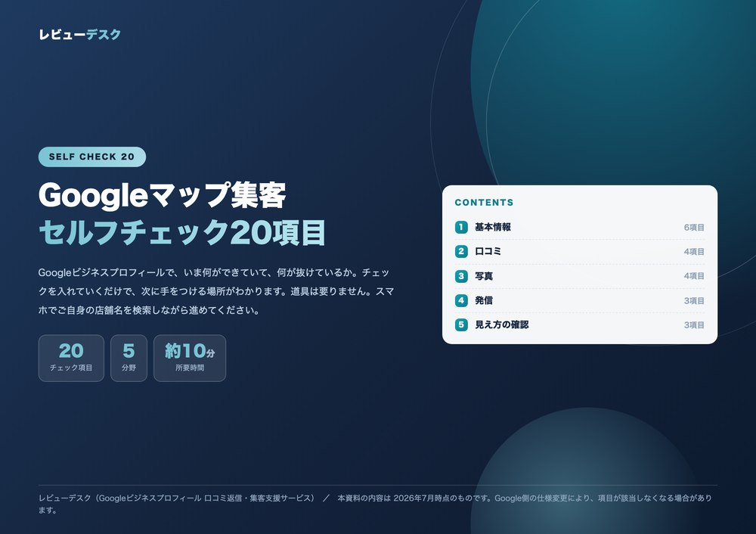Click number 3 badge for 写真
Screen dimensions: 756x534
[461, 276]
